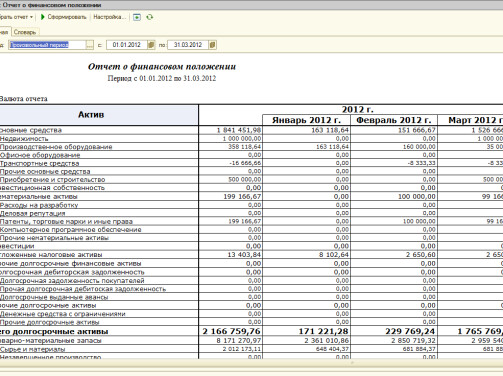Open the 'Выбрать отчет' dropdown menu
The width and height of the screenshot is (503, 376).
point(16,17)
